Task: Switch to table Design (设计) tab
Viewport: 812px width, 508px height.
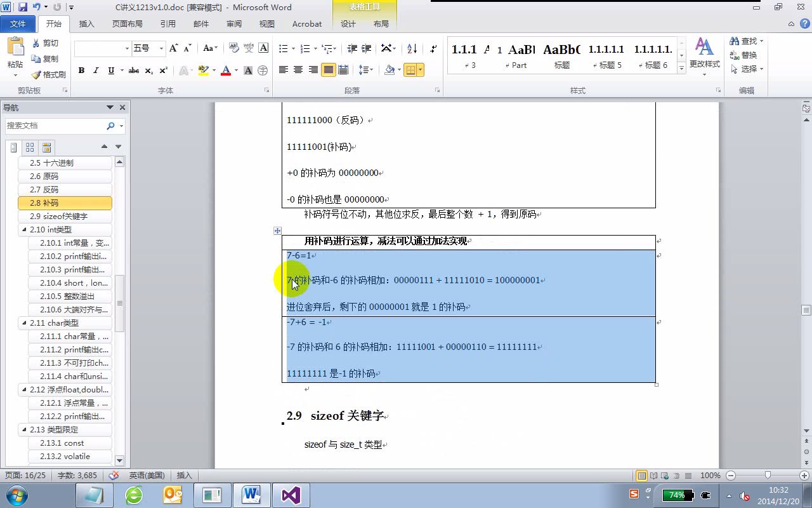Action: [x=348, y=23]
